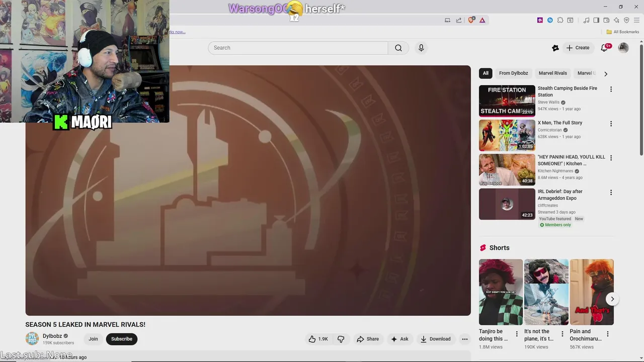Dislike the video with thumbs down
Image resolution: width=644 pixels, height=362 pixels.
coord(341,339)
